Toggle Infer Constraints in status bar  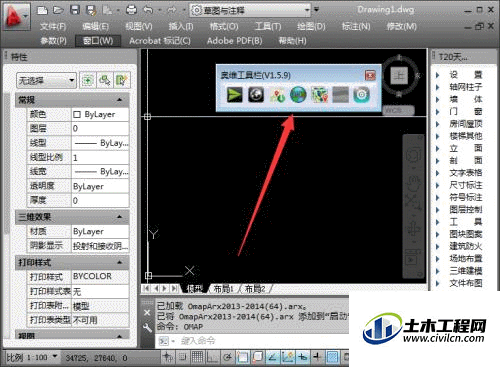click(x=168, y=357)
